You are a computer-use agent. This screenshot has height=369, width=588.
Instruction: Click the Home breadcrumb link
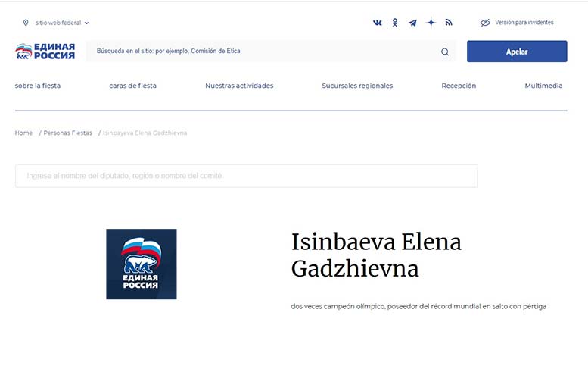click(x=23, y=133)
